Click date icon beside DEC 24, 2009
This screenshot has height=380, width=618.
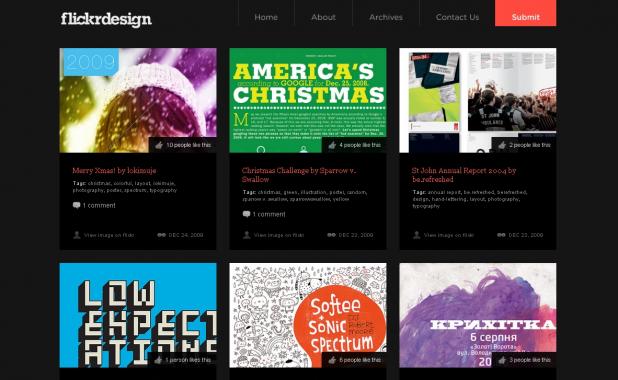coord(162,235)
